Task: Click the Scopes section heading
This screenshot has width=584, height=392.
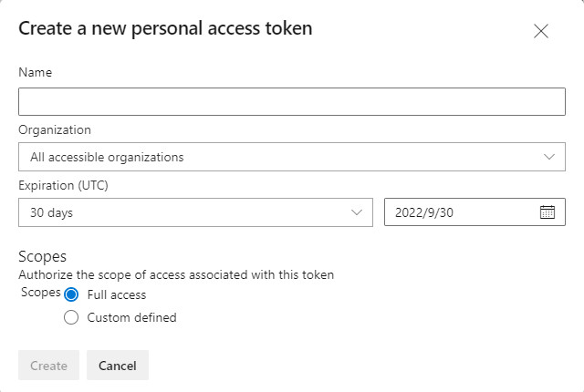Action: pos(43,257)
